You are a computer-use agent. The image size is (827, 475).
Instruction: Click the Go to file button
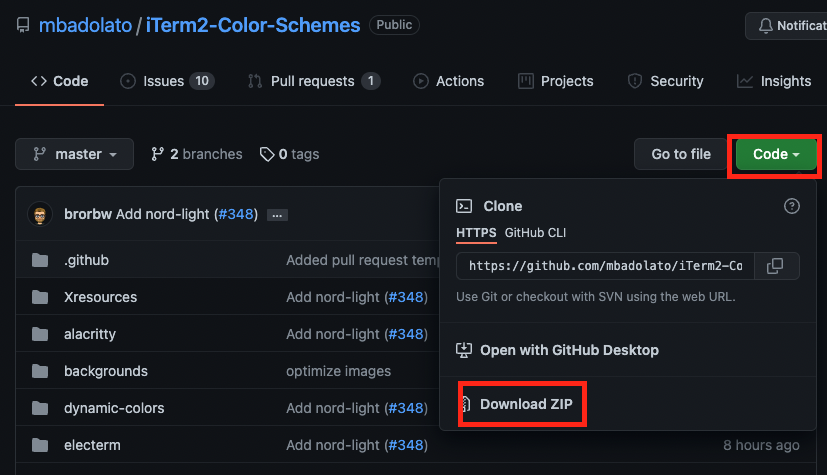click(x=681, y=154)
